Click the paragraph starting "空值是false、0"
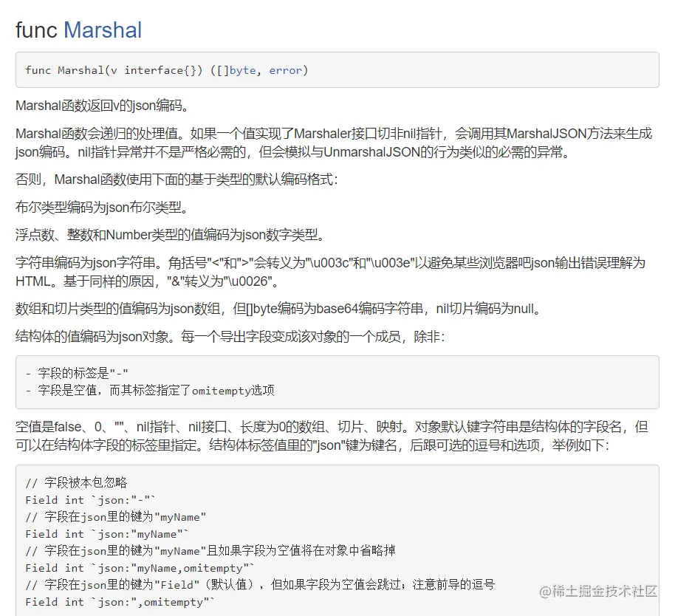The image size is (675, 616). click(x=332, y=436)
